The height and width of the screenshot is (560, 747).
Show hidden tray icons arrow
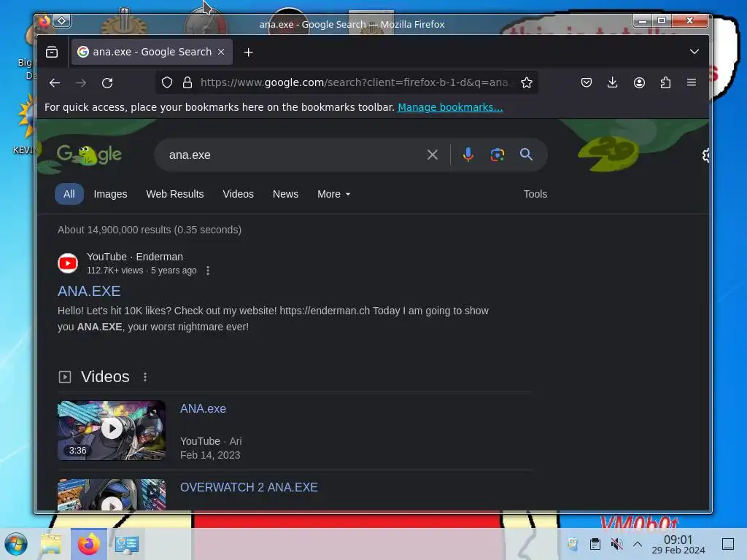click(638, 544)
